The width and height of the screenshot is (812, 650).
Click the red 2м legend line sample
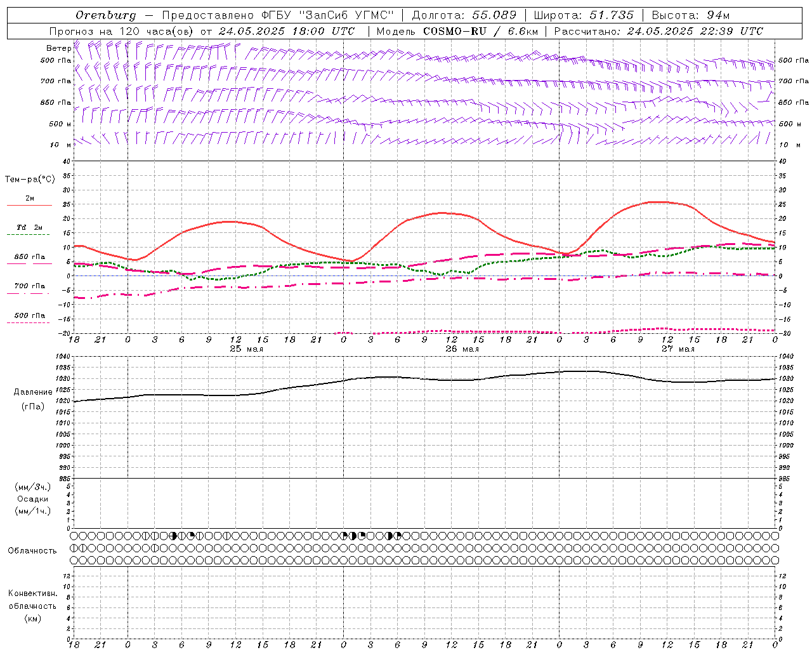coord(29,205)
